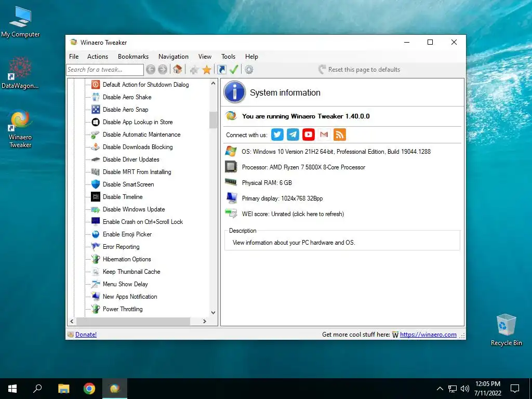The image size is (532, 399).
Task: Click the gray add bookmark star icon
Action: coord(194,70)
